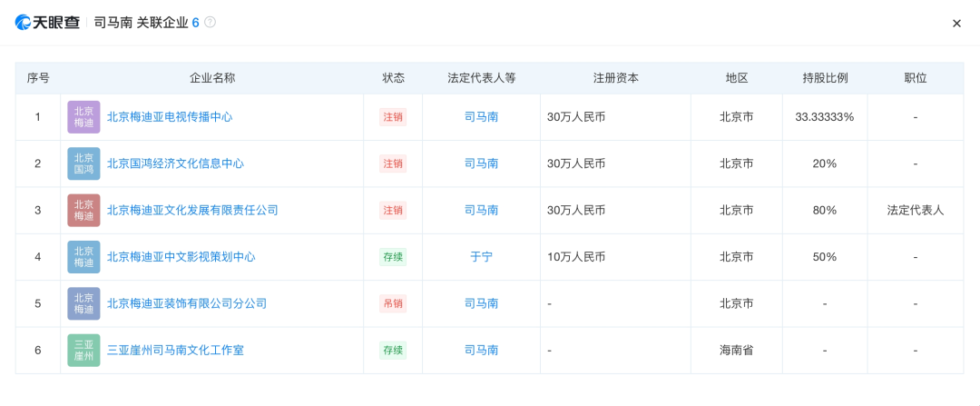Click the blue 北京国鸿 company logo
The height and width of the screenshot is (406, 980).
pos(83,163)
